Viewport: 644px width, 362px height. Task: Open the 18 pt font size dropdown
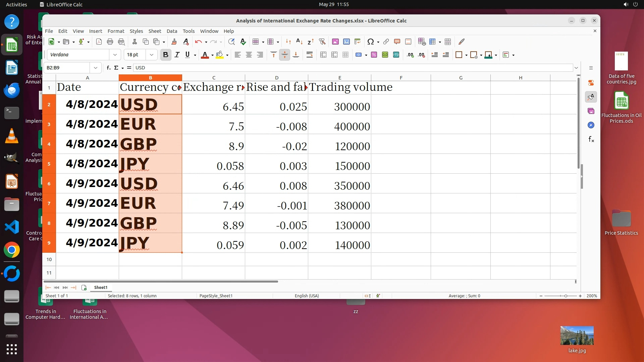point(152,55)
